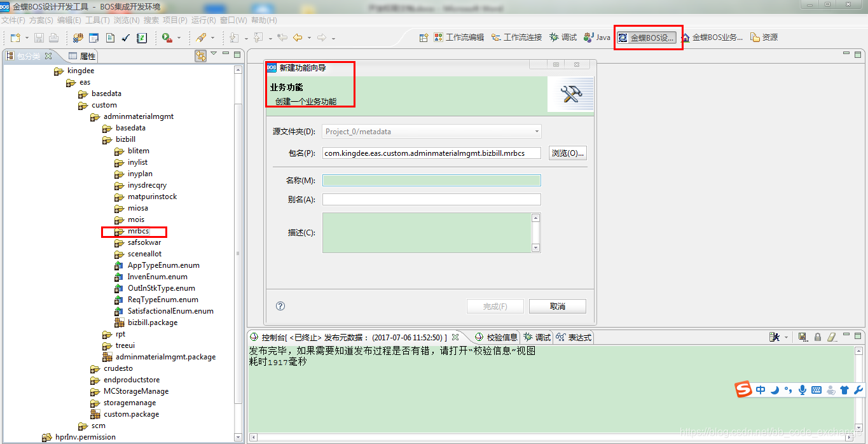Viewport: 868px width, 444px height.
Task: Switch to 工作流编辑 perspective
Action: 459,38
